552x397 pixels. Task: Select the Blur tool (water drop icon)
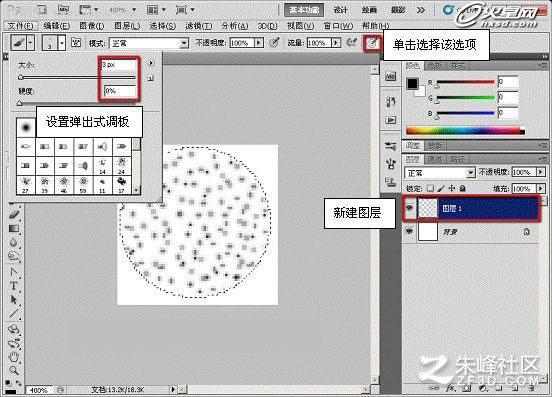click(x=14, y=242)
